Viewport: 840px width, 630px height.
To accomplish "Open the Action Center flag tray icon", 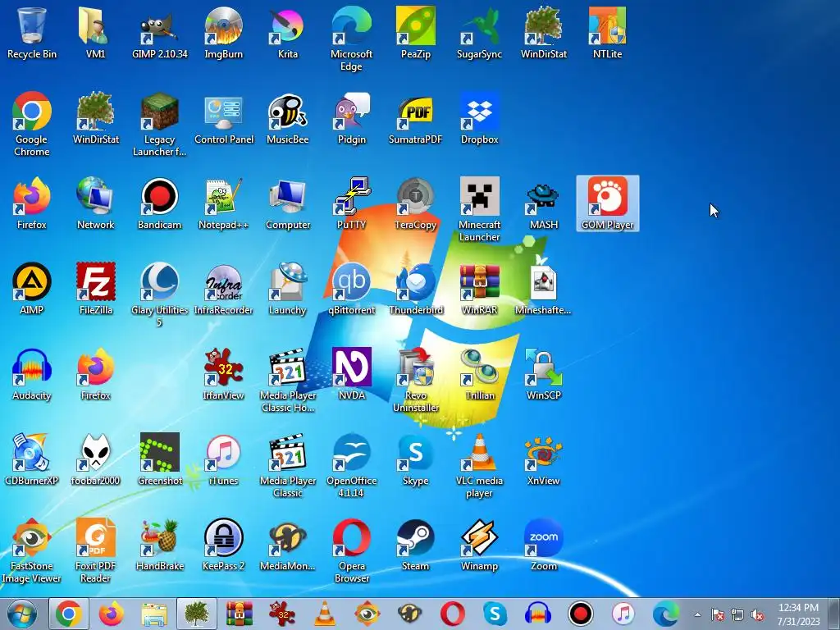I will [718, 614].
